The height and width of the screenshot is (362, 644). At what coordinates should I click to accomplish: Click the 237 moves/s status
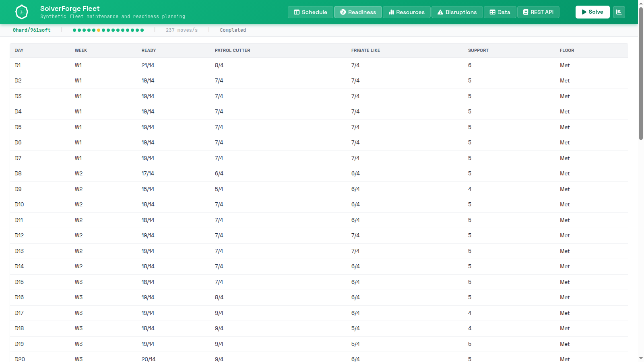pos(182,30)
